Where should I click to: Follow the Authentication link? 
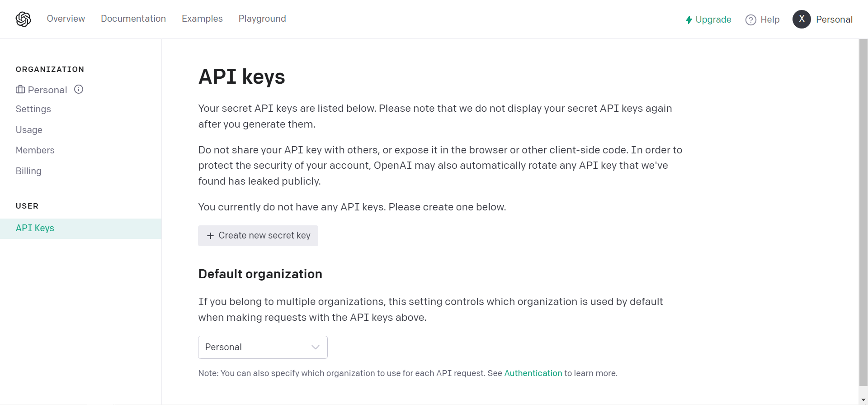point(533,373)
